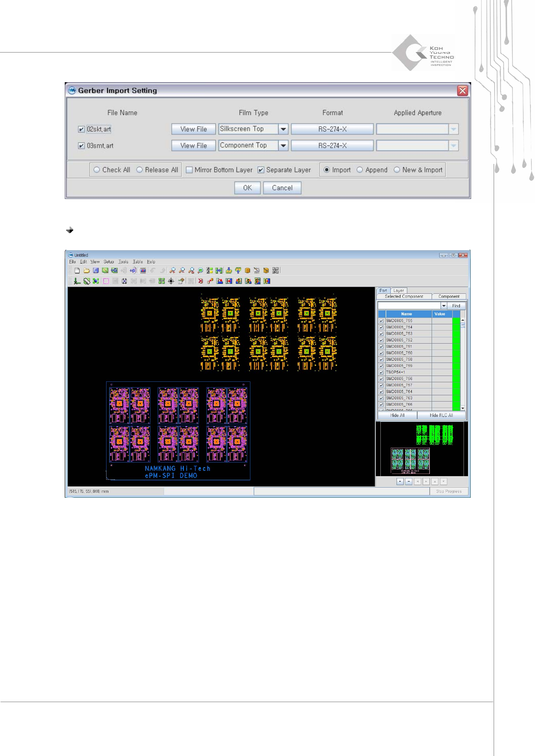Click the checklist squares toolbar icon
This screenshot has width=535, height=756.
pyautogui.click(x=209, y=270)
